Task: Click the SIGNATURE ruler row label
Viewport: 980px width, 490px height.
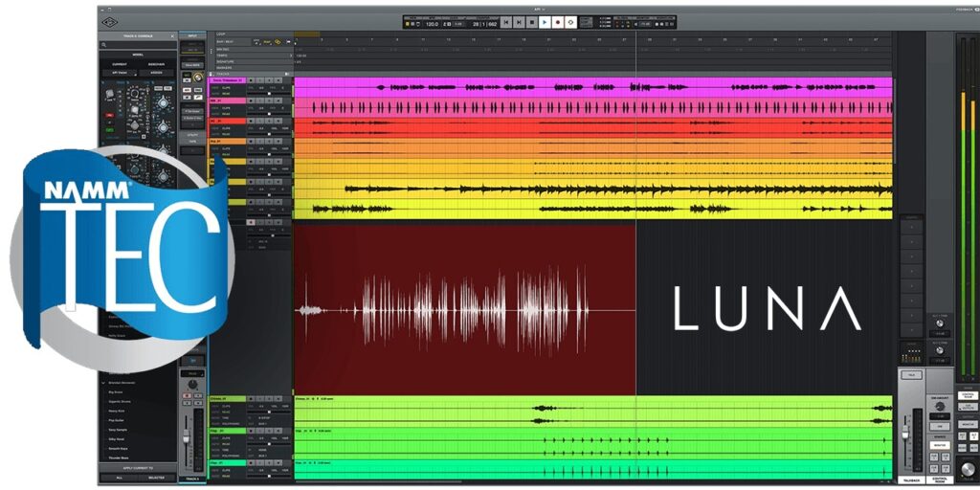Action: pos(225,62)
